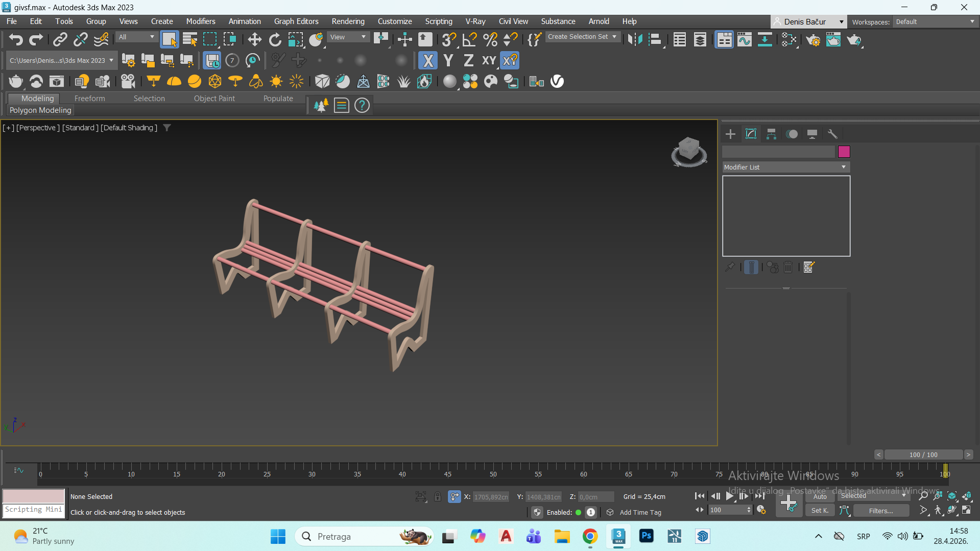The height and width of the screenshot is (551, 980).
Task: Click the Undo arrow icon
Action: [x=16, y=39]
